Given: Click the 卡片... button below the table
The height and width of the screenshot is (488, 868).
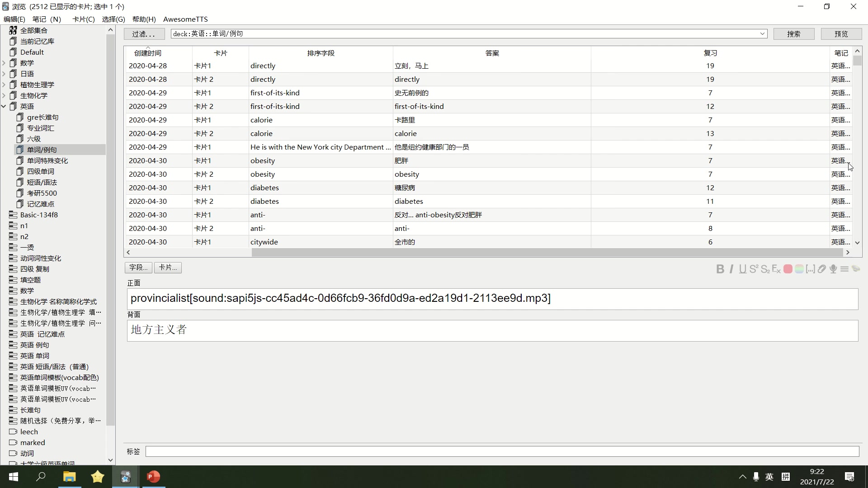Looking at the screenshot, I should pos(168,267).
